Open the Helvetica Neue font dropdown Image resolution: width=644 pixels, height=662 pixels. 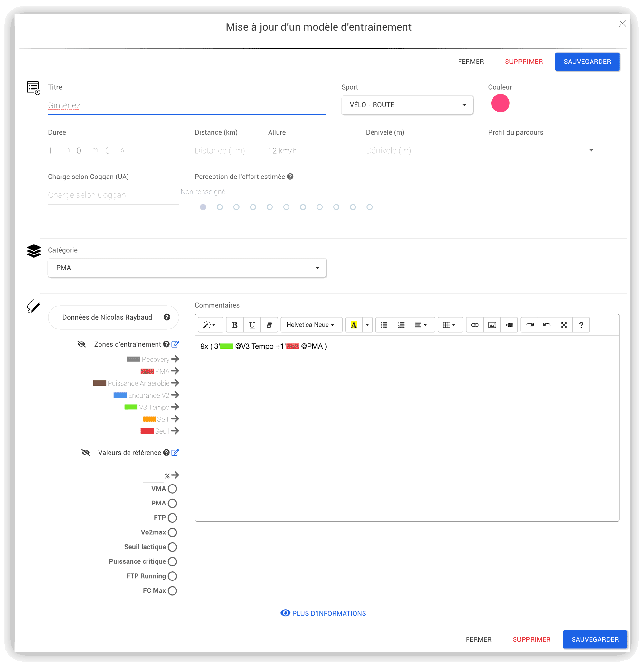coord(310,325)
